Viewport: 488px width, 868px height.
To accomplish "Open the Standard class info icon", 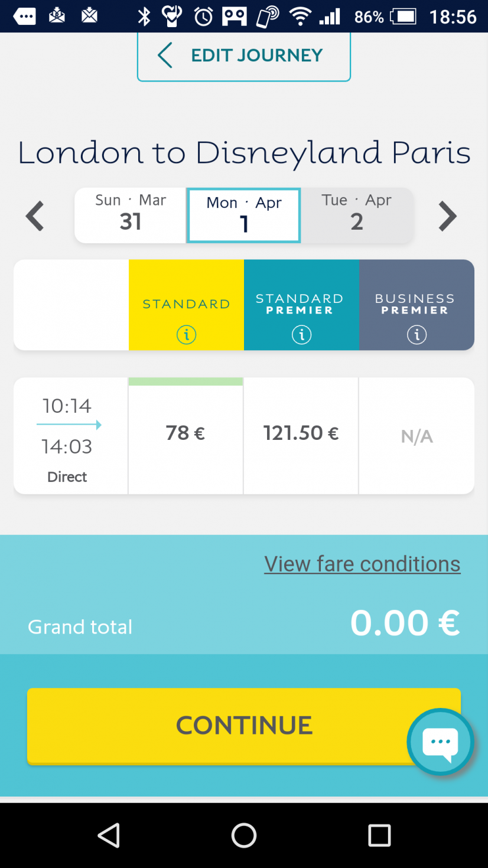I will click(x=186, y=335).
